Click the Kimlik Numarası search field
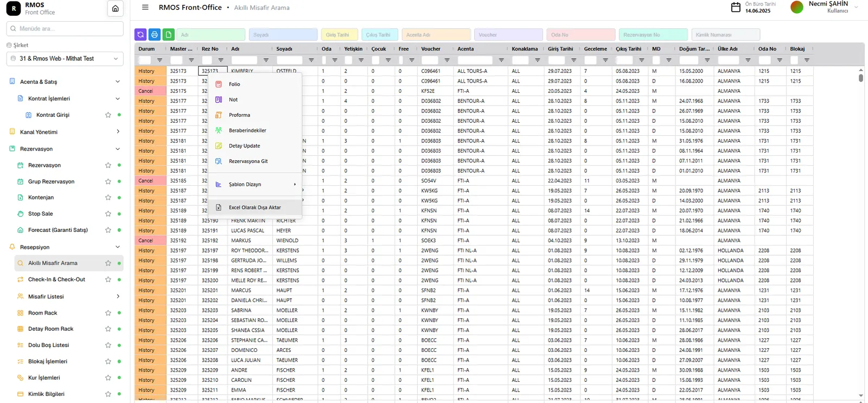 pos(726,35)
